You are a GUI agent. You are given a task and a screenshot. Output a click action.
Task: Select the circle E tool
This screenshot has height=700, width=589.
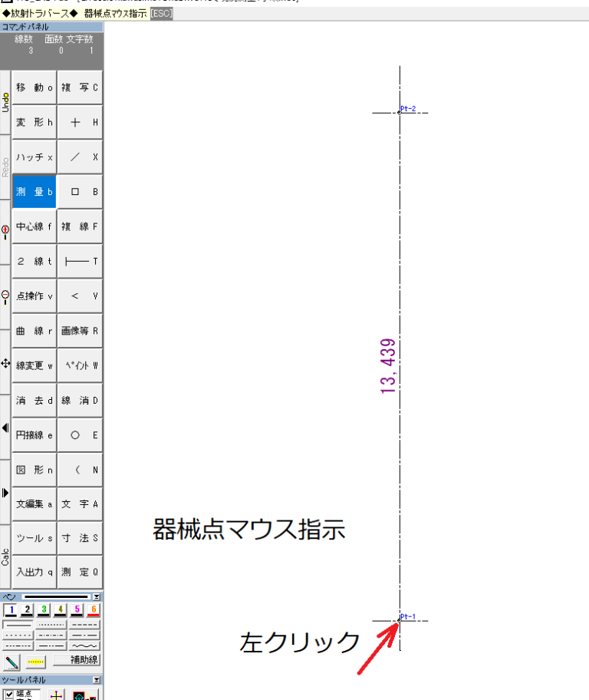[x=80, y=435]
